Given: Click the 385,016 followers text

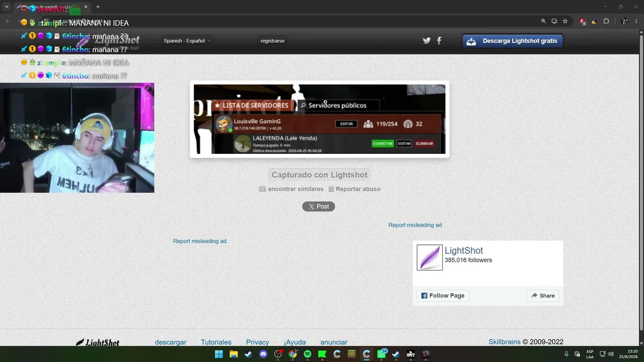Looking at the screenshot, I should click(468, 260).
